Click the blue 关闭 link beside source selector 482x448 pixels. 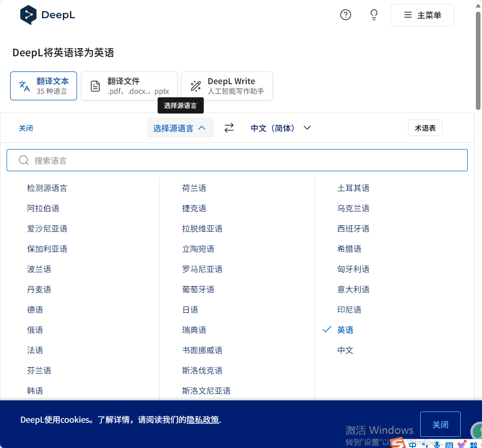pyautogui.click(x=26, y=128)
